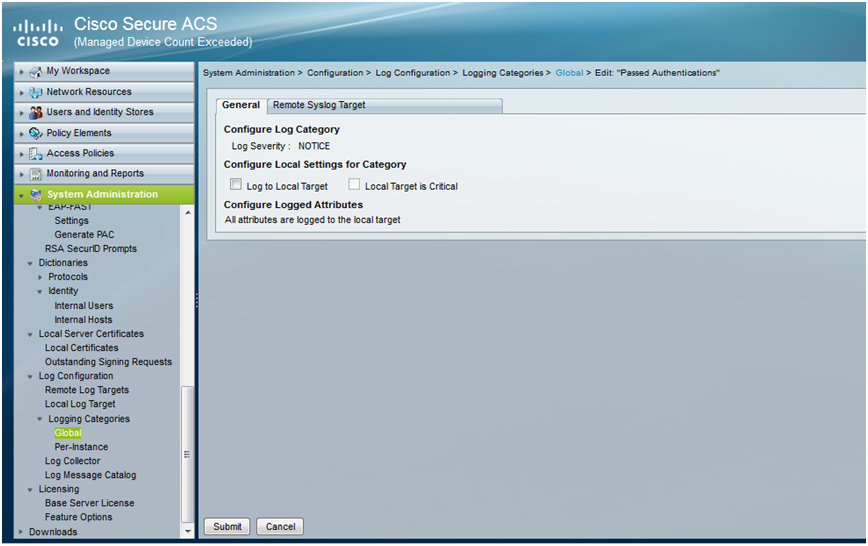868x546 pixels.
Task: Open My Workspace menu
Action: [104, 71]
